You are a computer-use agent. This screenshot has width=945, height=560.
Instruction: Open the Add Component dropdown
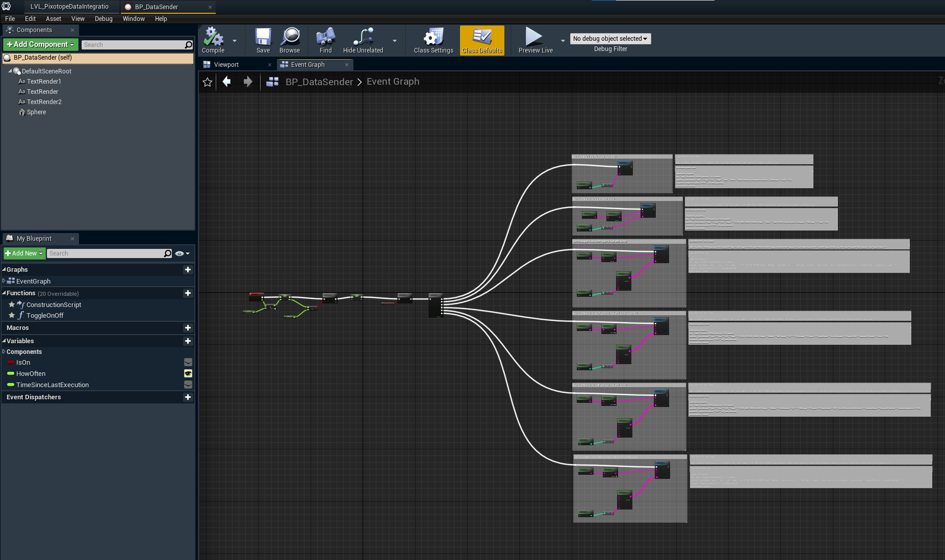click(41, 45)
